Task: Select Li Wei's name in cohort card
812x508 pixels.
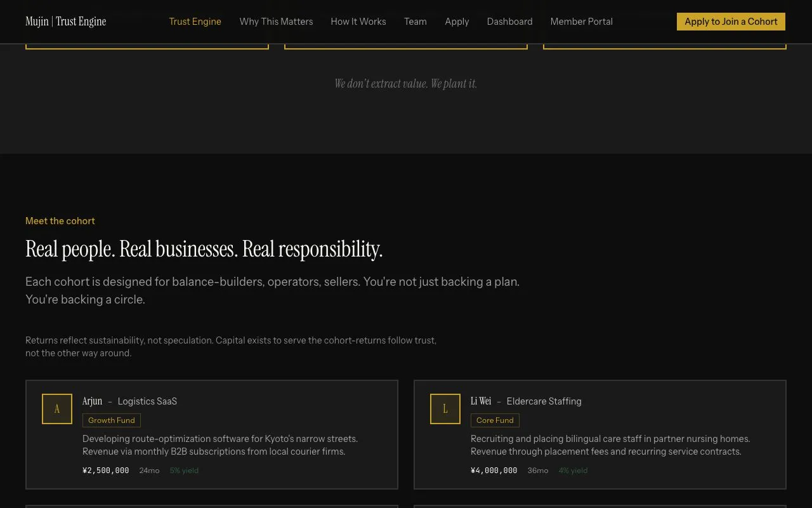Action: (481, 401)
